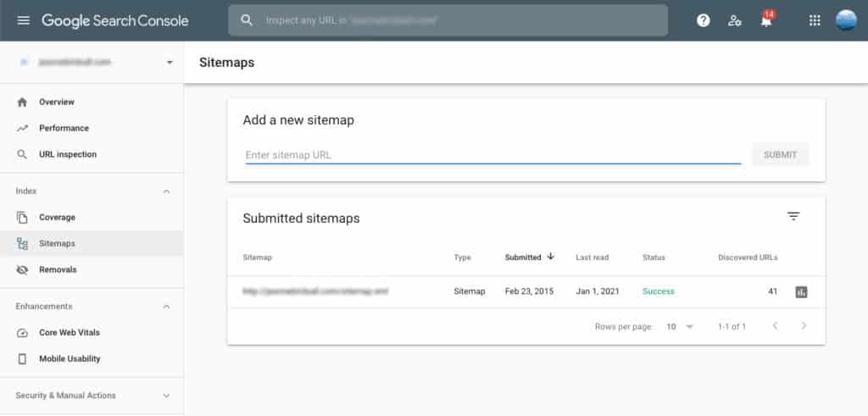Go to Overview in the sidebar

click(x=57, y=102)
